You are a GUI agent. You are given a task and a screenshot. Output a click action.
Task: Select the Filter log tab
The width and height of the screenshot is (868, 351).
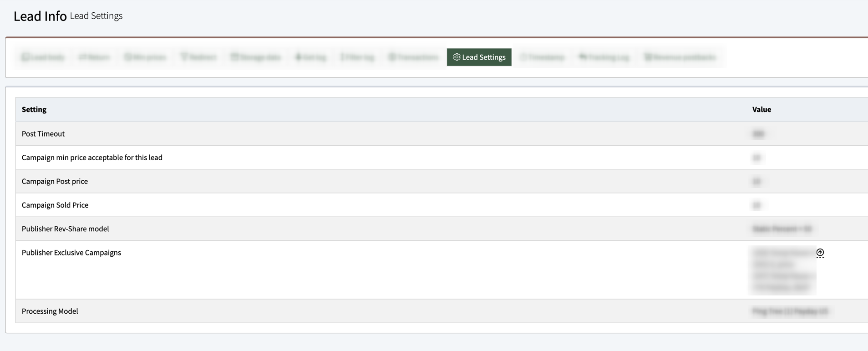357,57
